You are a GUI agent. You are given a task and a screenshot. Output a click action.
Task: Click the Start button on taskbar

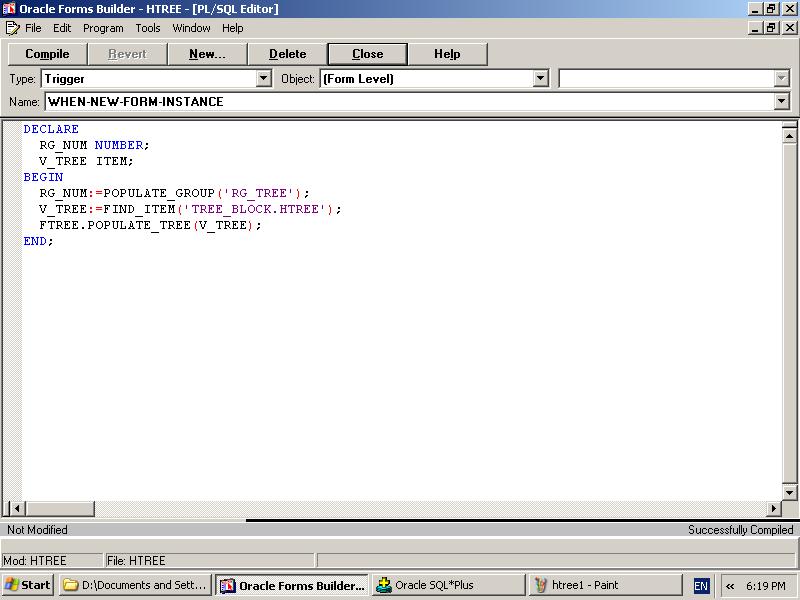pyautogui.click(x=28, y=585)
